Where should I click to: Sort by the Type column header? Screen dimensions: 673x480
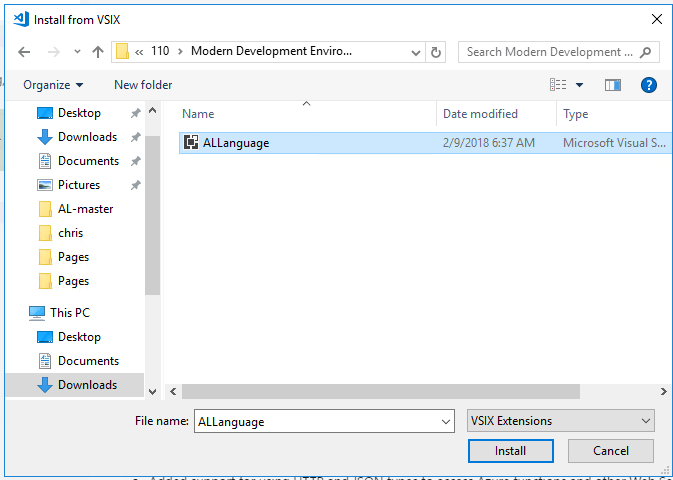coord(576,114)
